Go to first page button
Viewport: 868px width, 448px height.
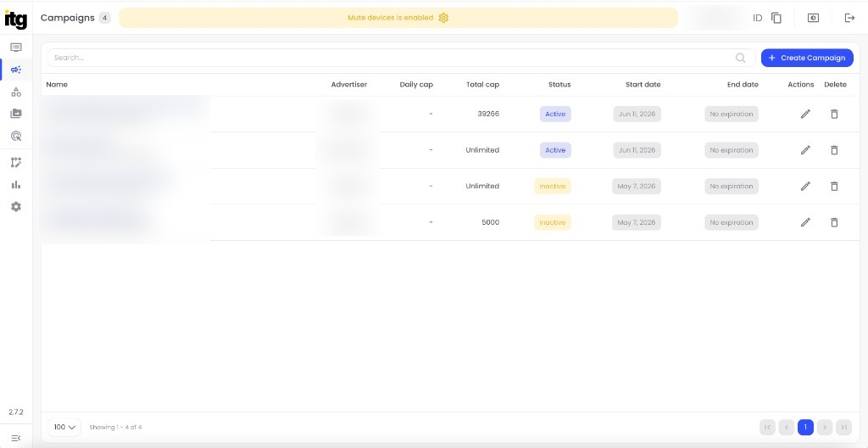767,427
